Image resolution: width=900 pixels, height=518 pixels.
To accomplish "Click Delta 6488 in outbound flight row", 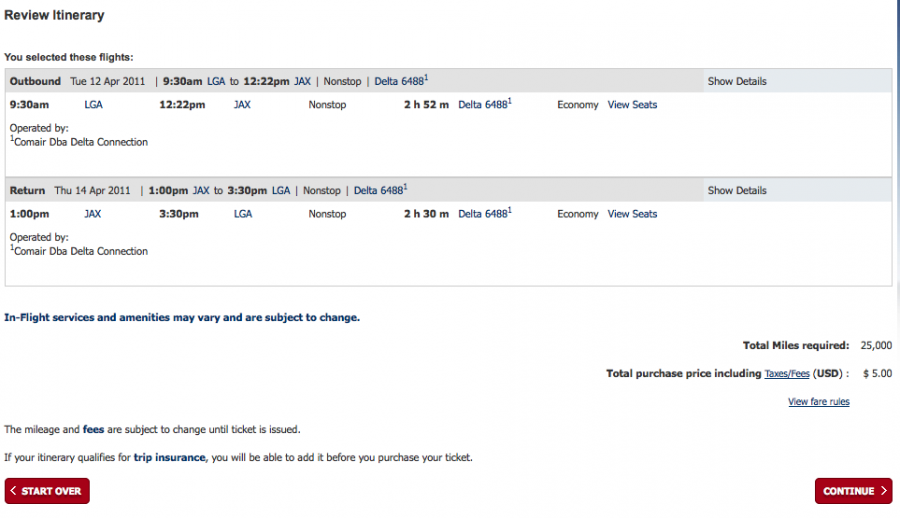I will tap(483, 105).
